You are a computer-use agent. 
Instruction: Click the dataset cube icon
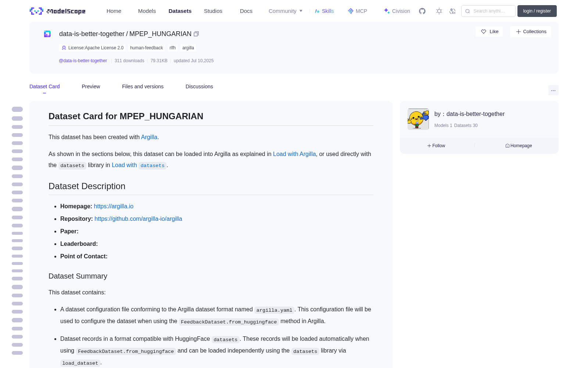point(47,34)
